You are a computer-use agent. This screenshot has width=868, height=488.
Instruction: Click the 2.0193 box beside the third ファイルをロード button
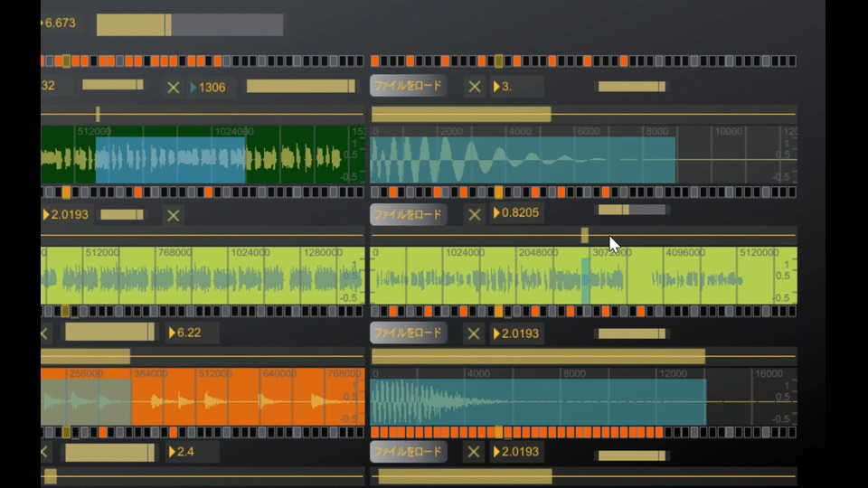point(517,333)
